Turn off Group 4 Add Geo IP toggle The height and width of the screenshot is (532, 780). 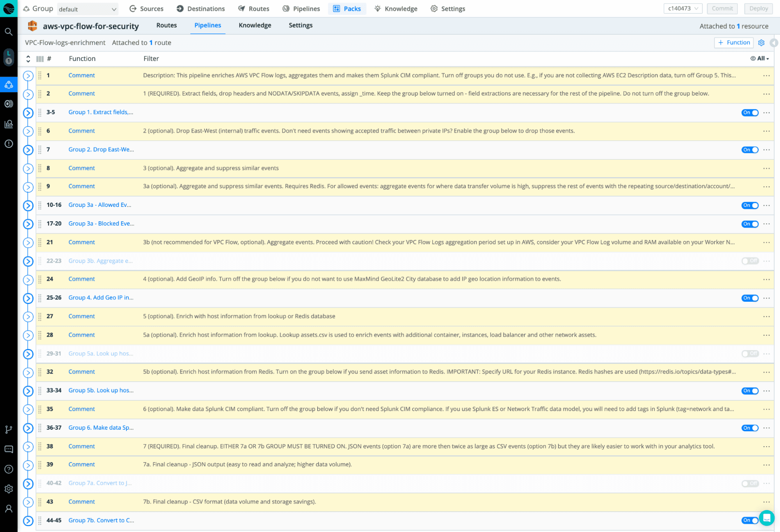[x=750, y=298]
